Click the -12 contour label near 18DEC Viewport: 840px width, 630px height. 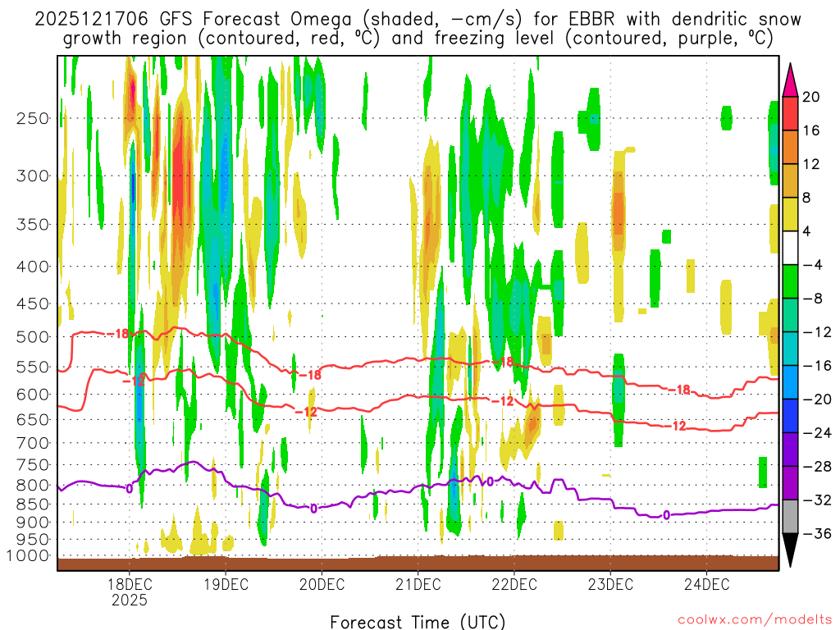click(134, 381)
